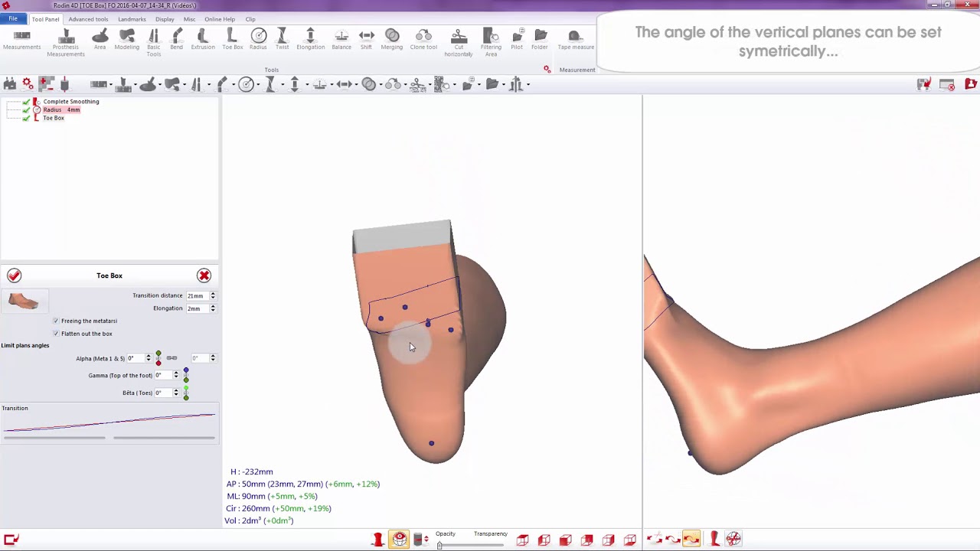Open dropdown beside shift arrows icon in secondary toolbar

pos(358,85)
